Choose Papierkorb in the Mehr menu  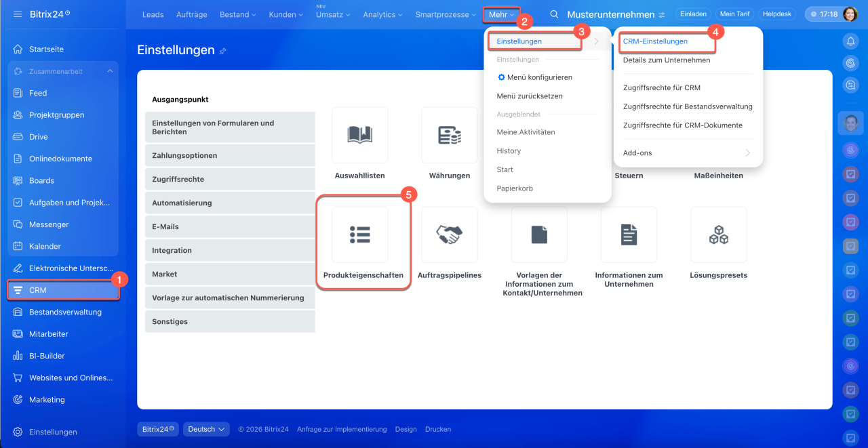[x=515, y=188]
